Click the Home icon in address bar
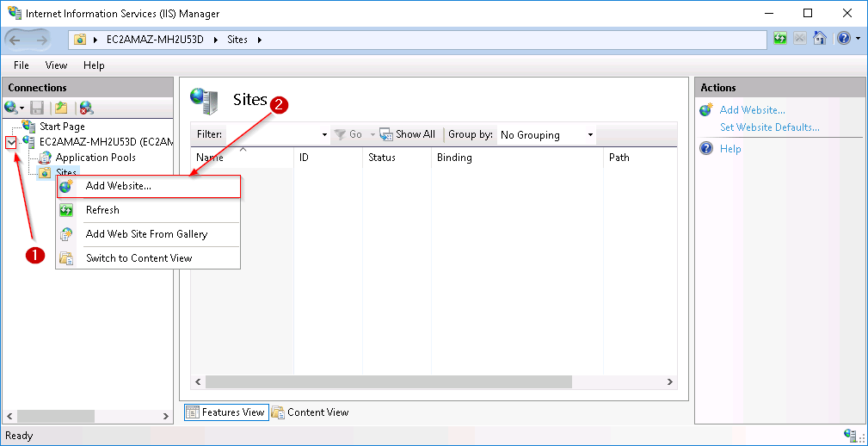The width and height of the screenshot is (868, 446). [x=820, y=39]
